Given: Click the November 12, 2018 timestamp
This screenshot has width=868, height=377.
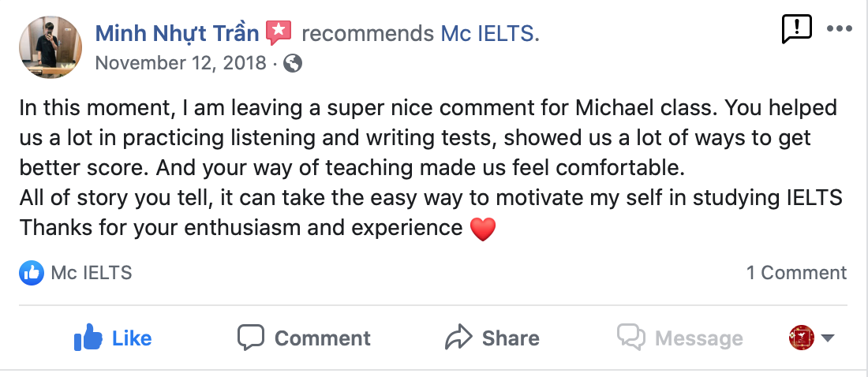Looking at the screenshot, I should 181,63.
